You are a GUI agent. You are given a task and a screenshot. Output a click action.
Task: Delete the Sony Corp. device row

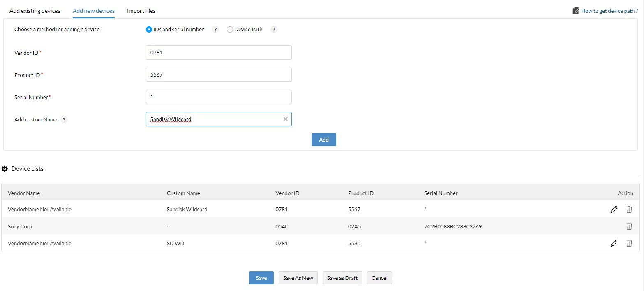(x=629, y=226)
